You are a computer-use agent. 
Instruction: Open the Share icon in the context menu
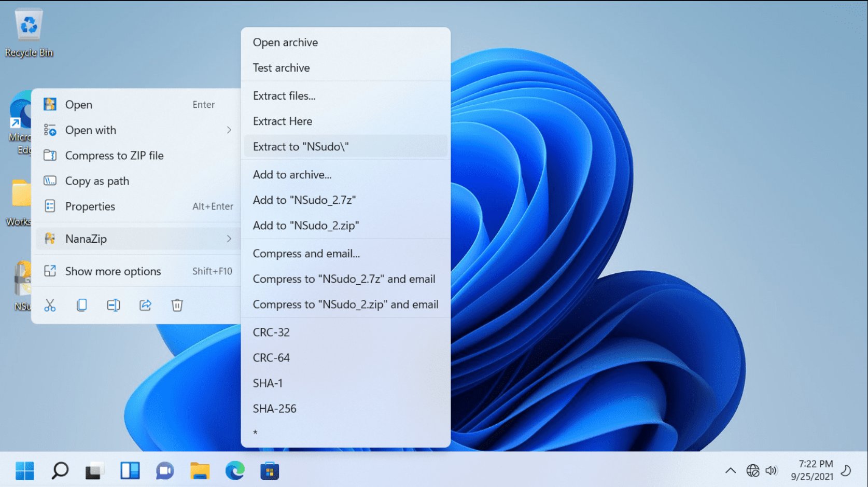pos(145,305)
